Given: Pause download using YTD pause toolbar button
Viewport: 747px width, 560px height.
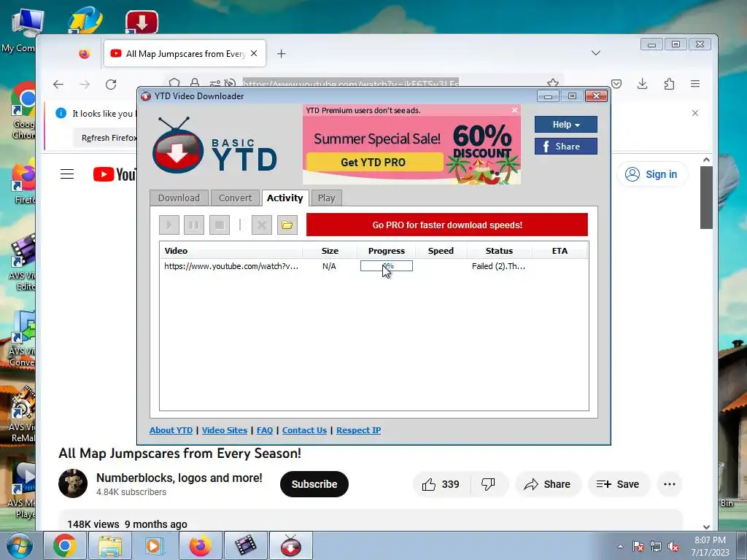Looking at the screenshot, I should [x=194, y=225].
